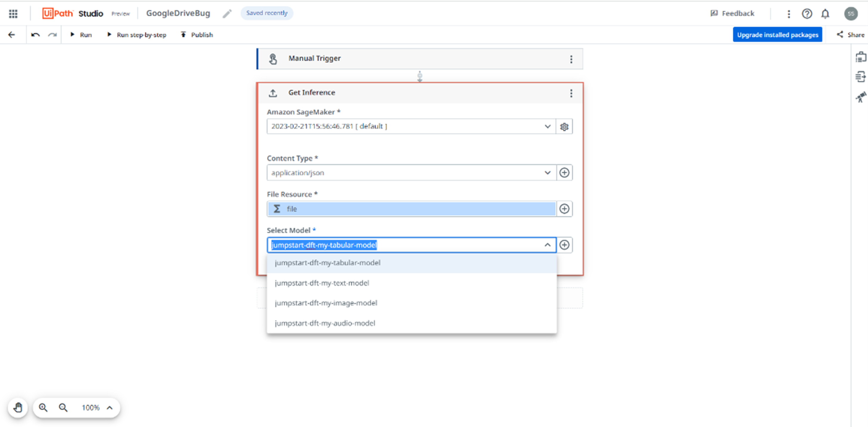Rename project with the pencil icon

pos(227,13)
